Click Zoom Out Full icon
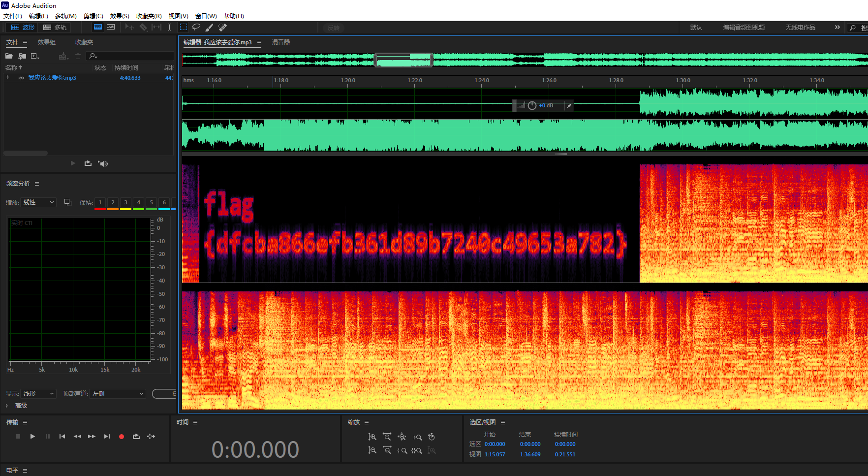 [x=402, y=437]
